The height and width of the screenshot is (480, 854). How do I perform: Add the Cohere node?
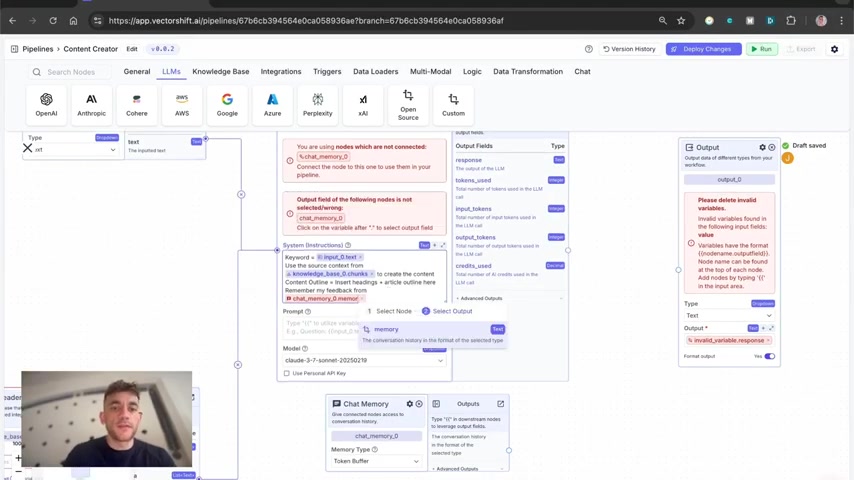137,104
